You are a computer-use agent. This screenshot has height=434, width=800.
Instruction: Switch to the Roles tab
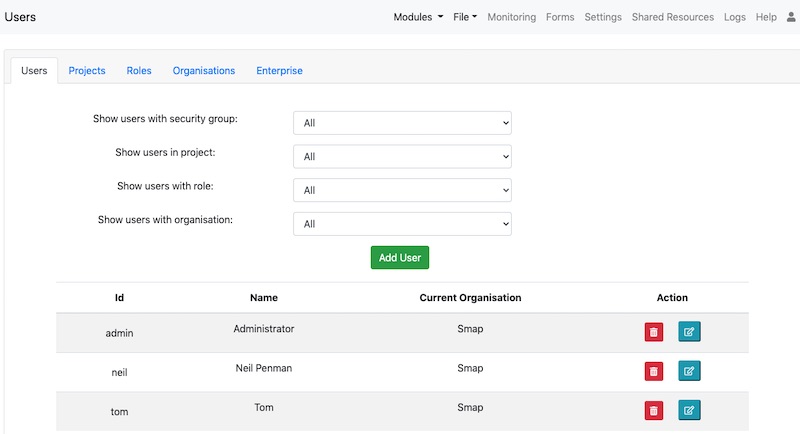pyautogui.click(x=139, y=71)
